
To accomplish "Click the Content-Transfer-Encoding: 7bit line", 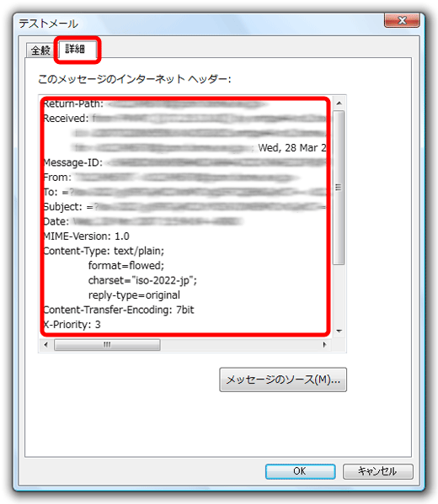I will 119,310.
